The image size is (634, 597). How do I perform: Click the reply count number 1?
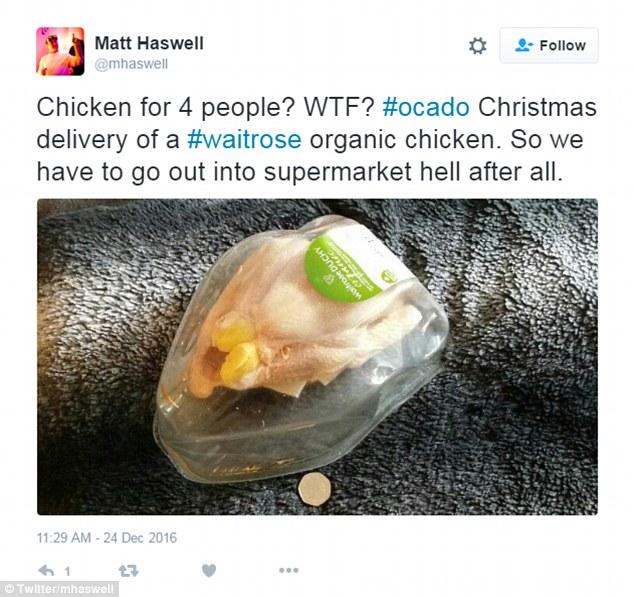pyautogui.click(x=67, y=572)
